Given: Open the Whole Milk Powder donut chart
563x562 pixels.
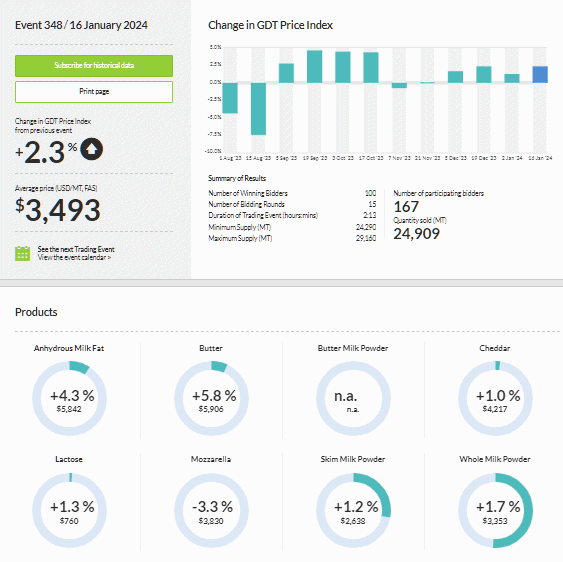Looking at the screenshot, I should click(495, 510).
